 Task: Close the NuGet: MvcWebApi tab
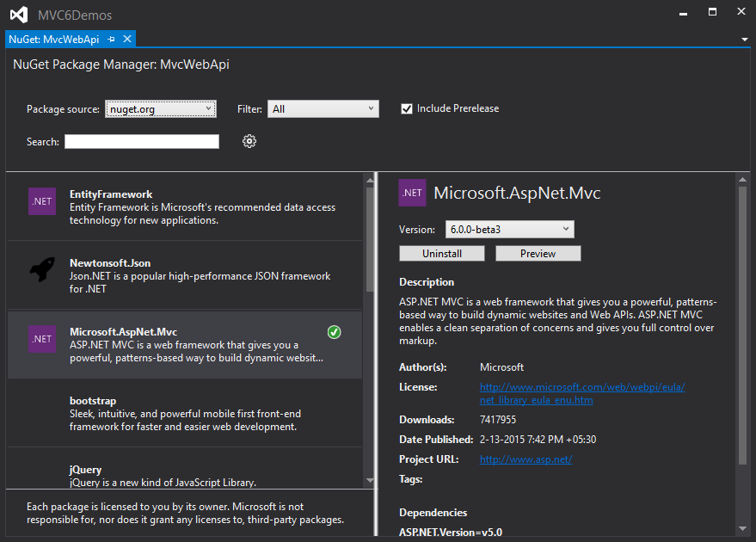pyautogui.click(x=127, y=39)
